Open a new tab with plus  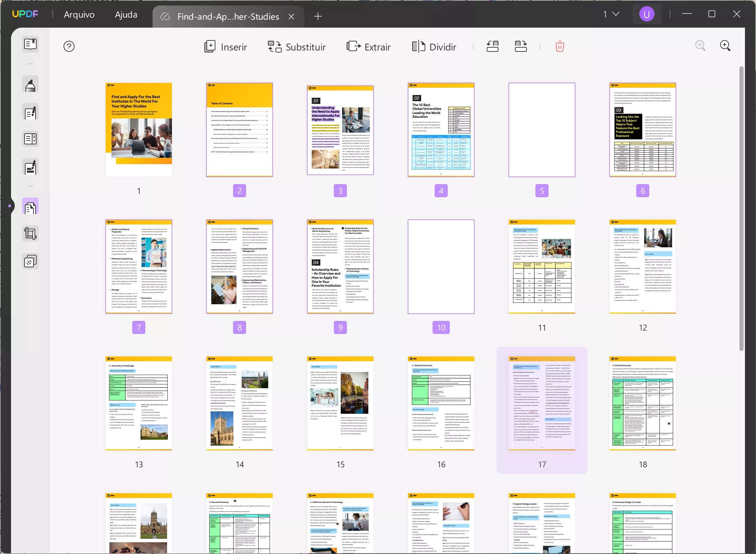(318, 16)
